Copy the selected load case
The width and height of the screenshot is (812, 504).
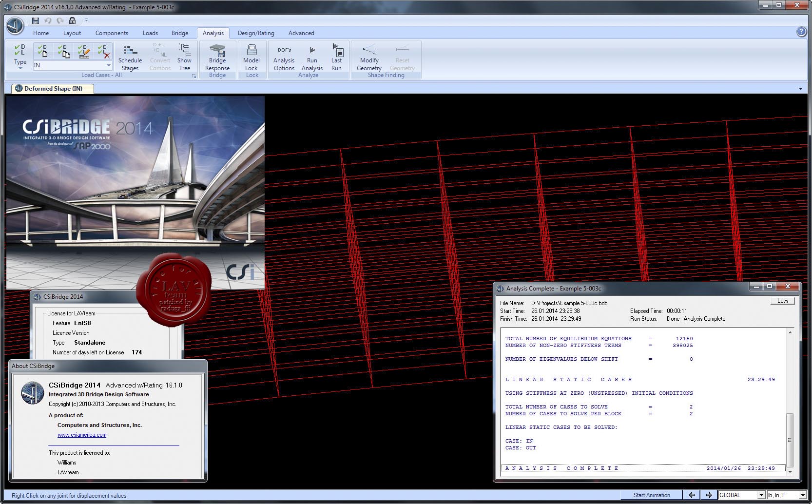click(63, 51)
